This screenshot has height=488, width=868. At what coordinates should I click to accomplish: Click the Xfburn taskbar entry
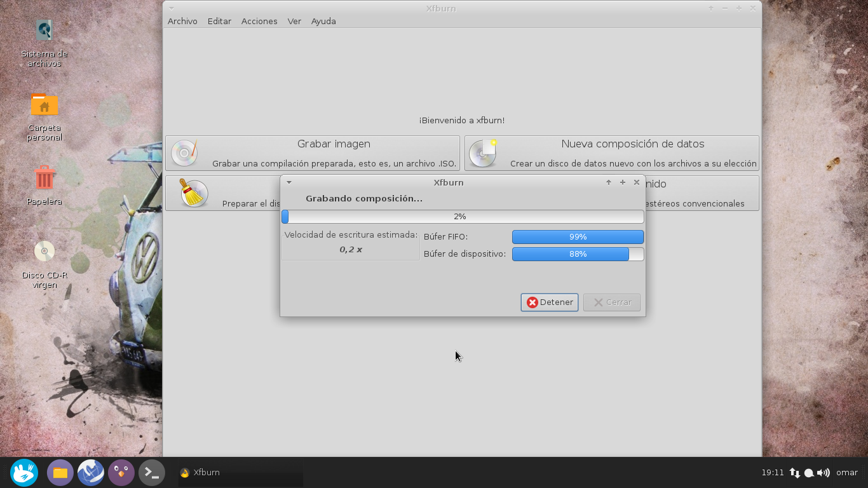240,473
